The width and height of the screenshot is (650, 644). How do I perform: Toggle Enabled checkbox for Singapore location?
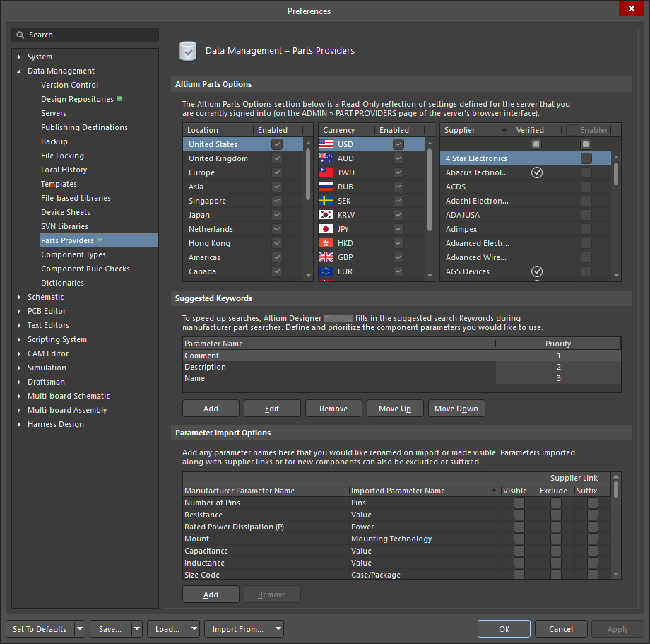point(277,201)
